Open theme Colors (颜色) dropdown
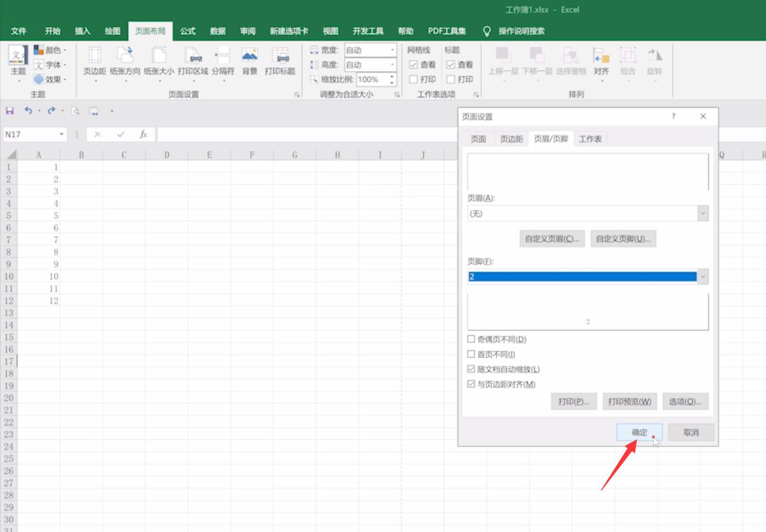766x532 pixels. coord(49,50)
